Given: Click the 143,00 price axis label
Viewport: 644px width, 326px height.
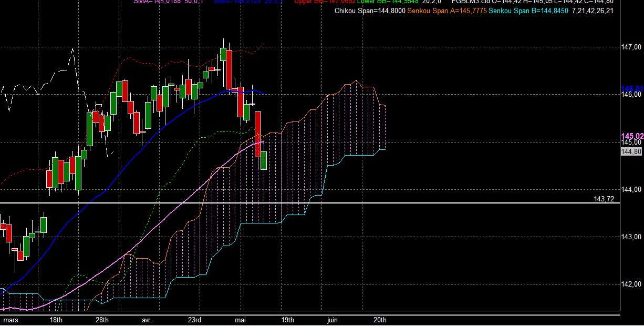Looking at the screenshot, I should [x=631, y=237].
